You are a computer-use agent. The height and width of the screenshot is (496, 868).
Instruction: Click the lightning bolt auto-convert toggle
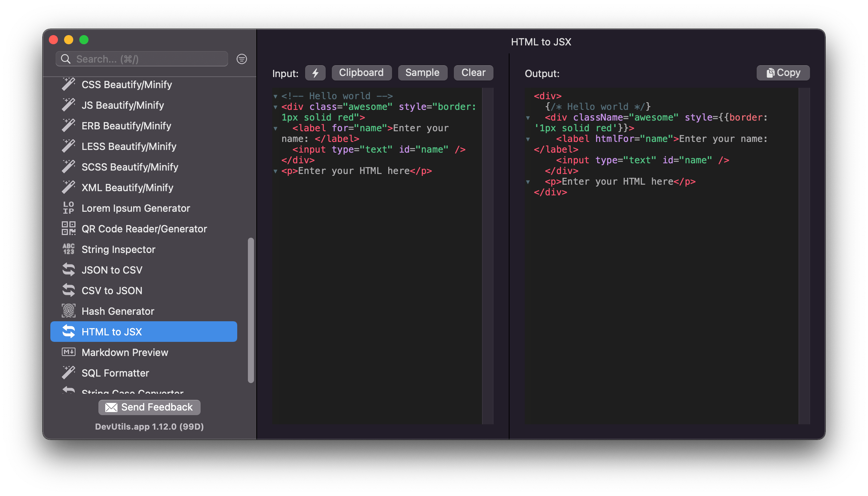tap(315, 73)
